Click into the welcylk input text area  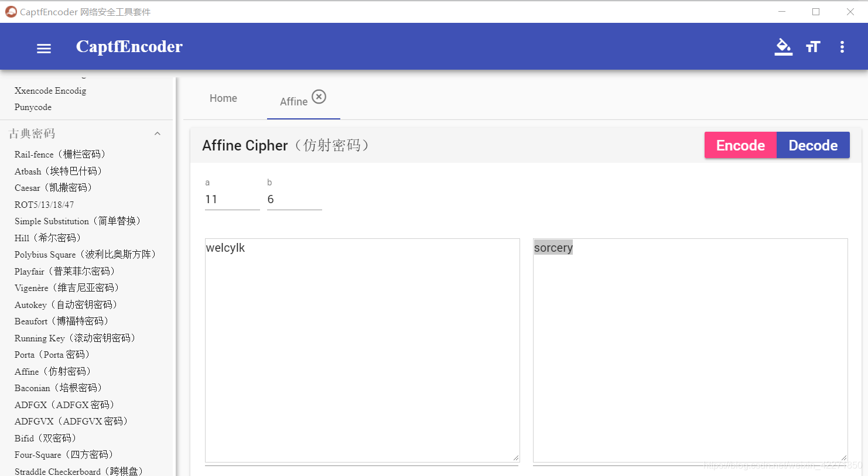362,350
